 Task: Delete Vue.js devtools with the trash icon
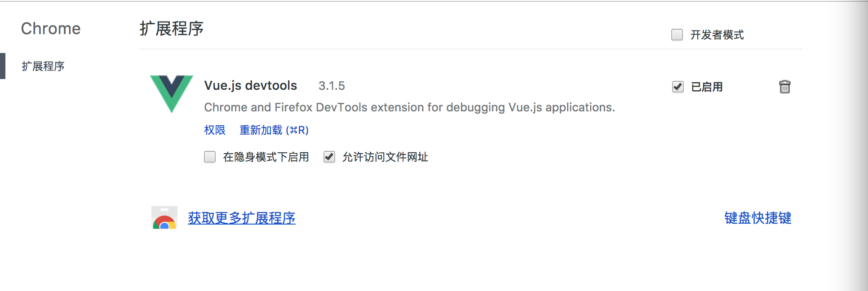point(784,87)
